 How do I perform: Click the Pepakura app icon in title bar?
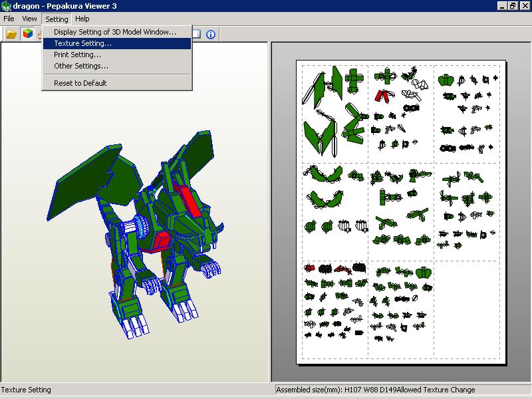6,6
